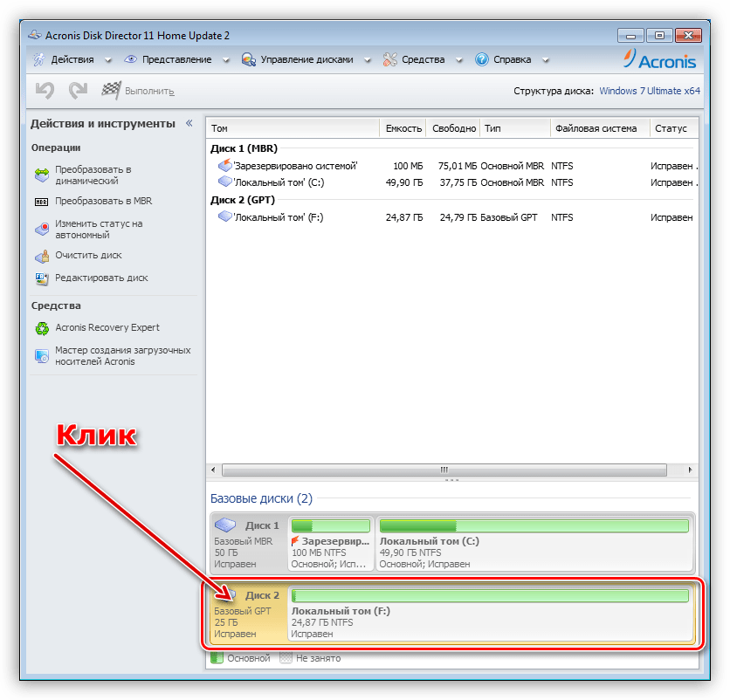This screenshot has width=730, height=700.
Task: Click the Диск 1 drive icon
Action: tap(225, 525)
